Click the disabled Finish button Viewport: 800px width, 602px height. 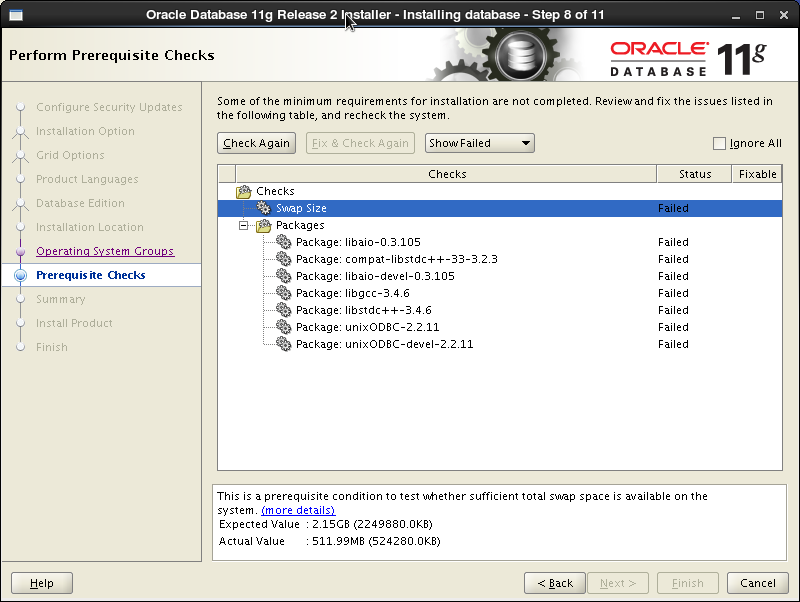click(x=688, y=583)
